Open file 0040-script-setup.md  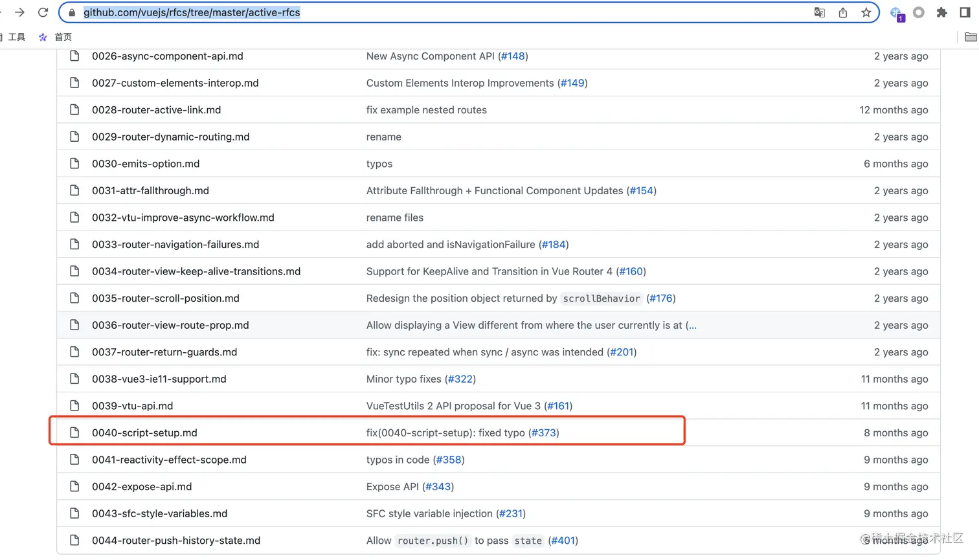[144, 432]
